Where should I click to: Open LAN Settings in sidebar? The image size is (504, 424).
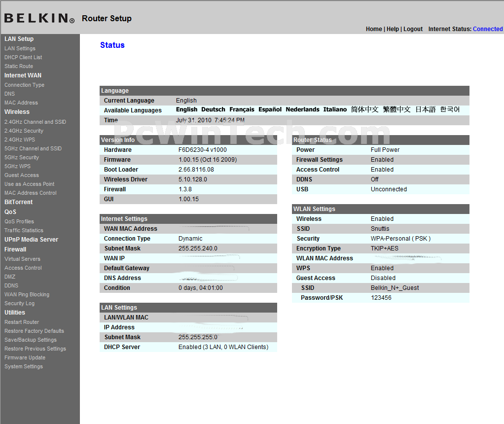[x=20, y=48]
